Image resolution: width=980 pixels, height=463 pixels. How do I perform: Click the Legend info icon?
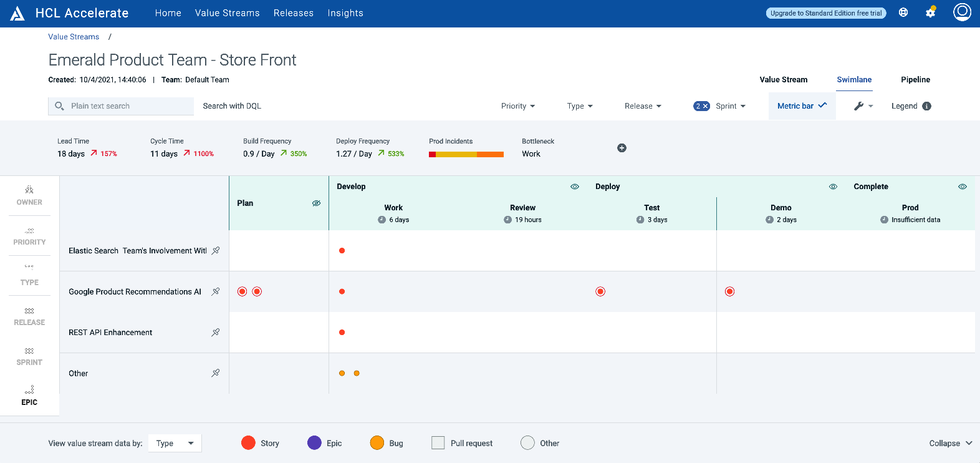pyautogui.click(x=927, y=106)
